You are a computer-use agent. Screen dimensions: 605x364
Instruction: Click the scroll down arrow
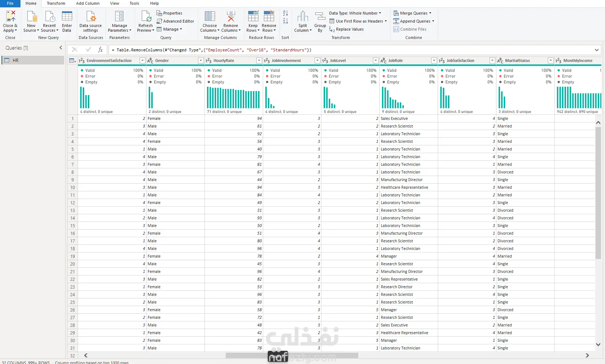[598, 344]
